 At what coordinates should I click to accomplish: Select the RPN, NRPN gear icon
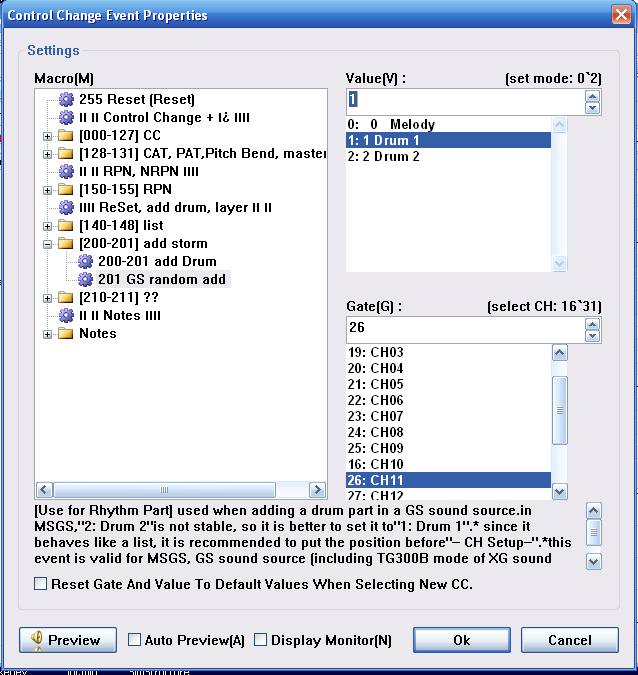67,171
